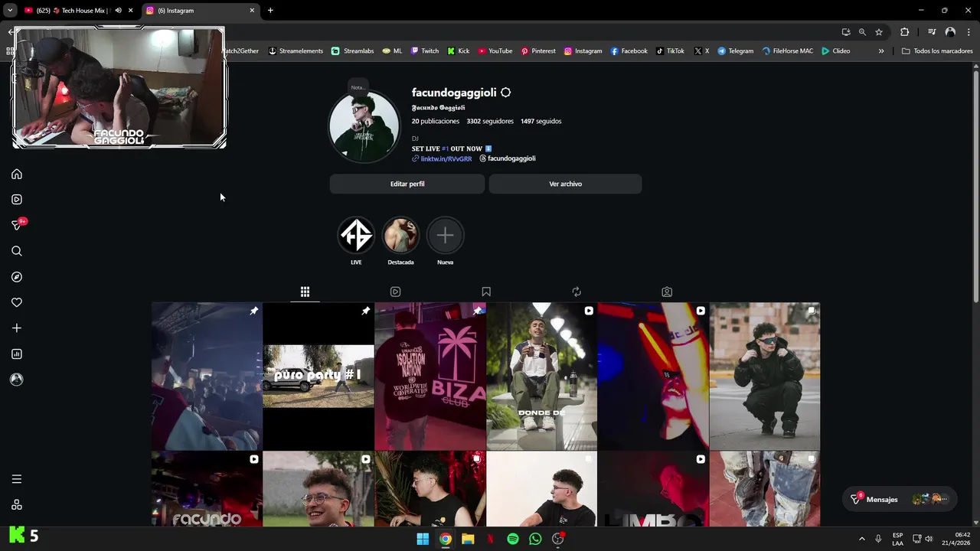Open the Chrome three-dot menu

[x=970, y=32]
